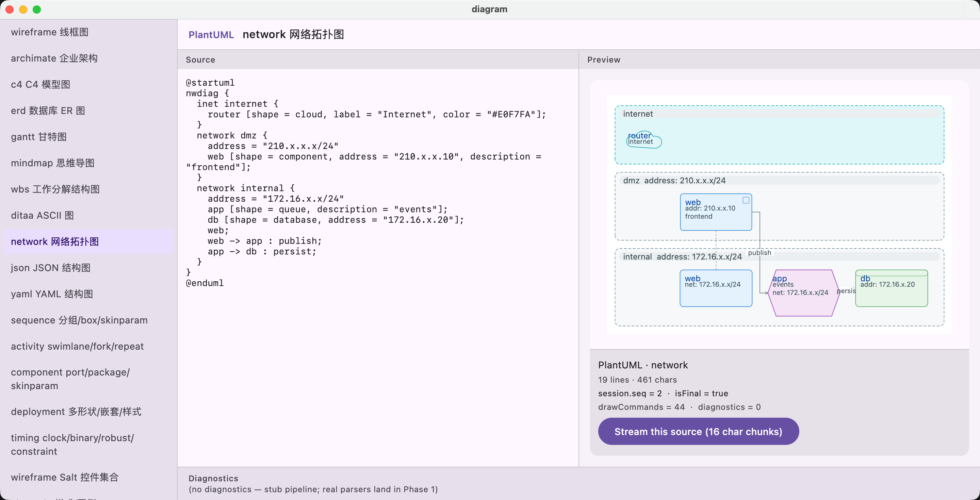Screen dimensions: 980x500
Task: Click the Source panel heading
Action: (200, 60)
